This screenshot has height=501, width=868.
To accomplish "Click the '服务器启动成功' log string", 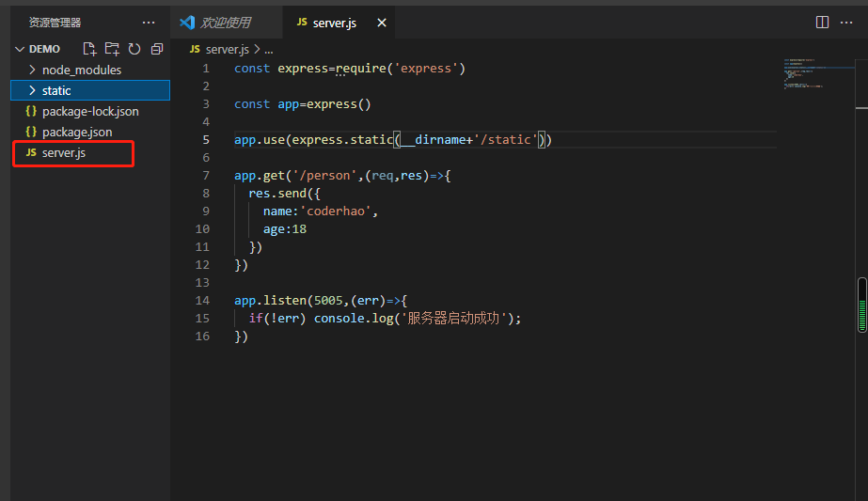I will [x=453, y=319].
